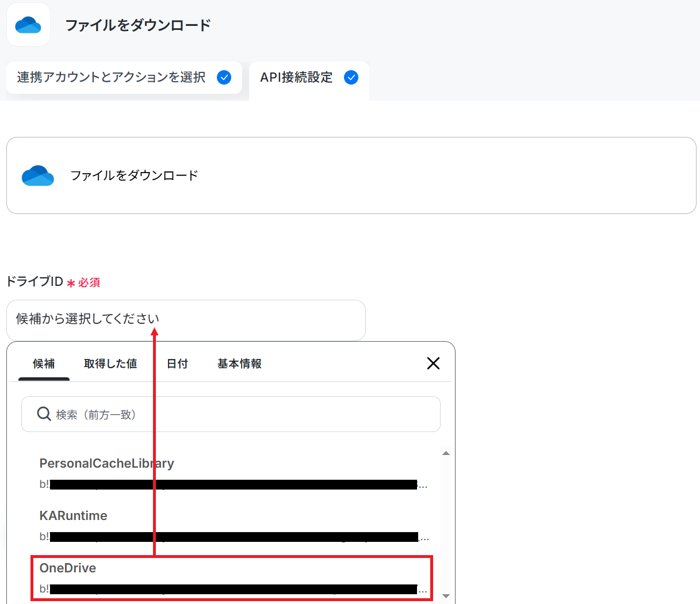Click the magnifier search icon
700x604 pixels.
44,414
